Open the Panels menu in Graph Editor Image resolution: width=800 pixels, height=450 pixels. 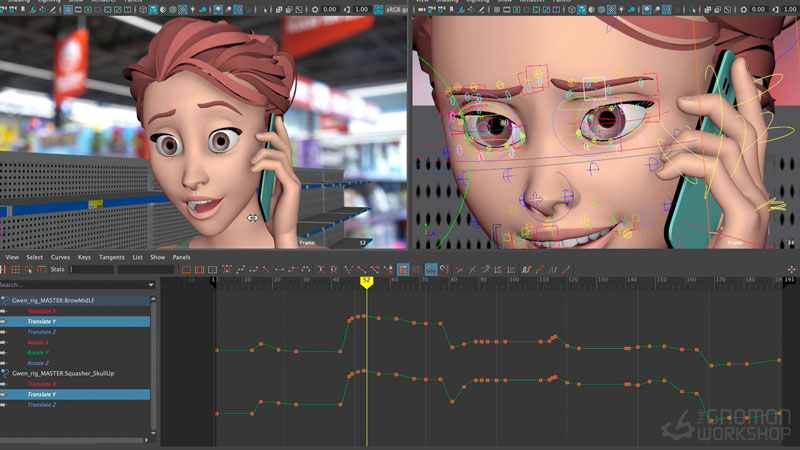click(181, 257)
